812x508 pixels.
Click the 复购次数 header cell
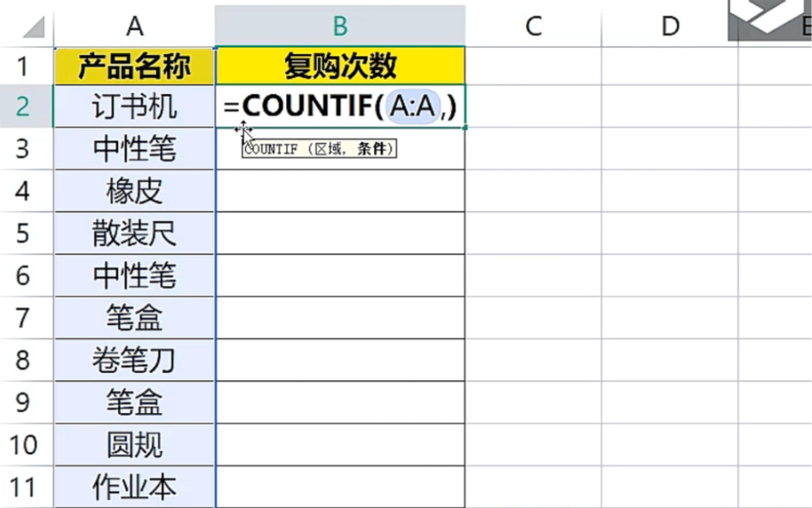point(339,63)
